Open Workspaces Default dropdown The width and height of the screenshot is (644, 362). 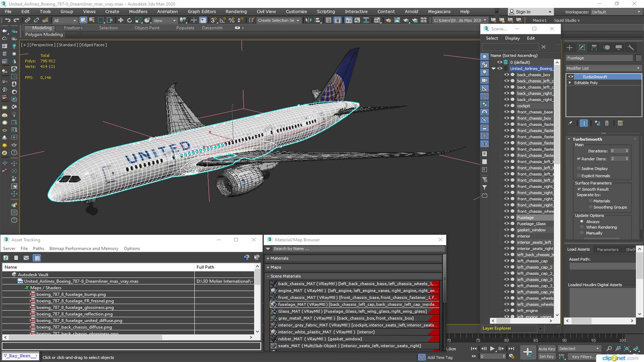click(616, 12)
